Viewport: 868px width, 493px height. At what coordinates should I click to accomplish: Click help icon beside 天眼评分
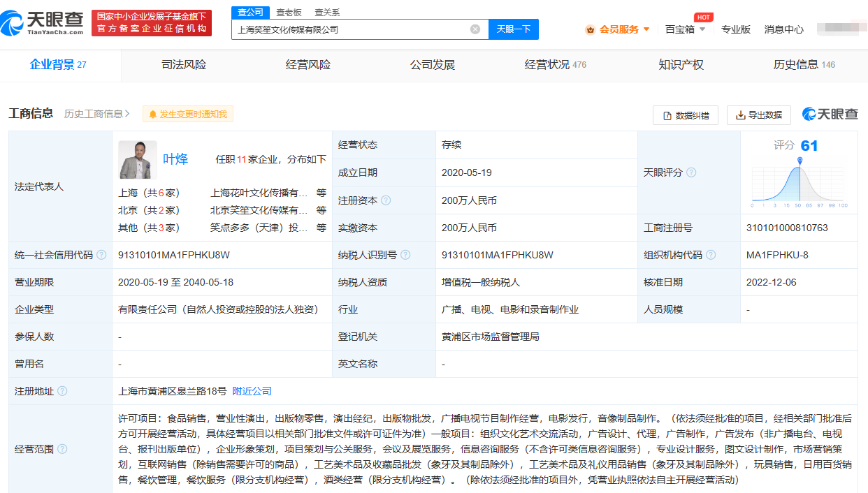tap(691, 172)
